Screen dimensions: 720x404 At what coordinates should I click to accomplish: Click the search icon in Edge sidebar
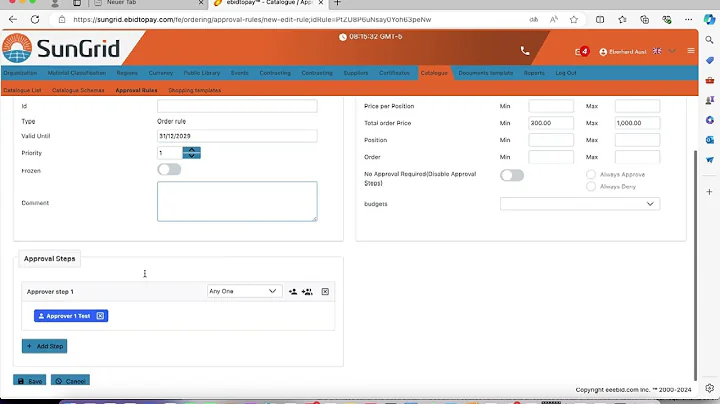click(x=709, y=40)
